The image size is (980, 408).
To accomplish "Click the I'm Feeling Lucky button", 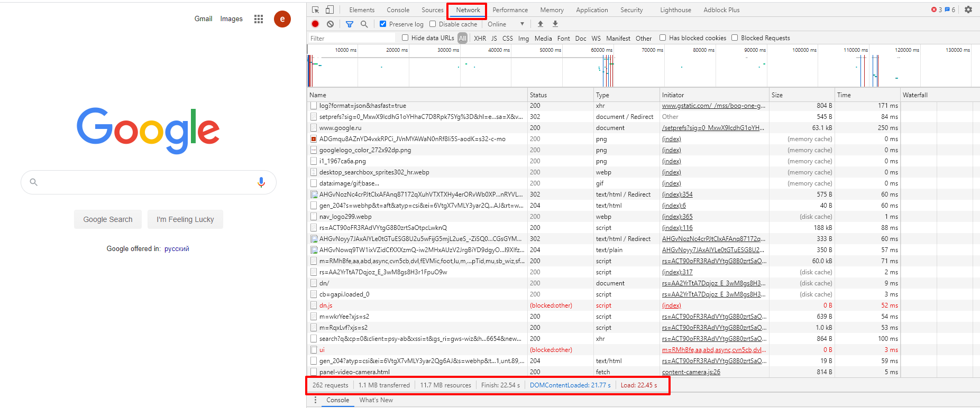I will 185,219.
